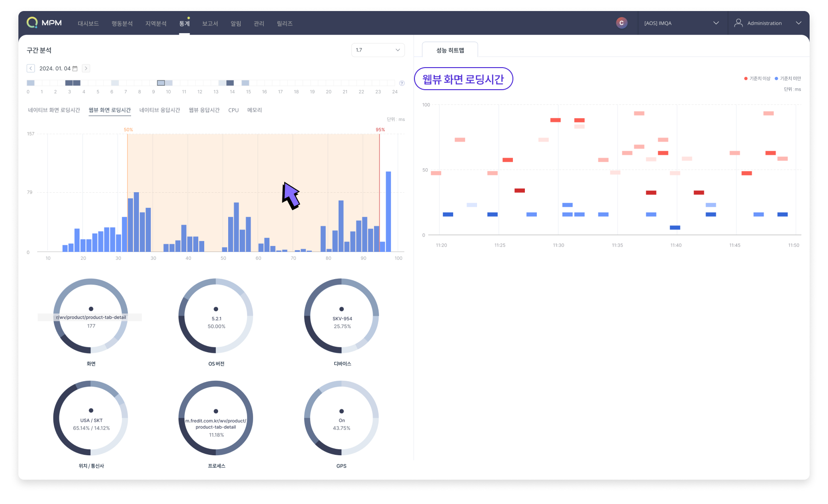The width and height of the screenshot is (828, 504).
Task: Switch to the 메모리 tab
Action: 254,110
